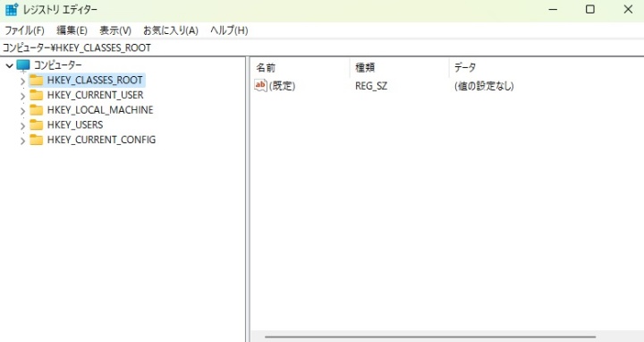
Task: Click the HKEY_USERS folder icon
Action: point(37,124)
